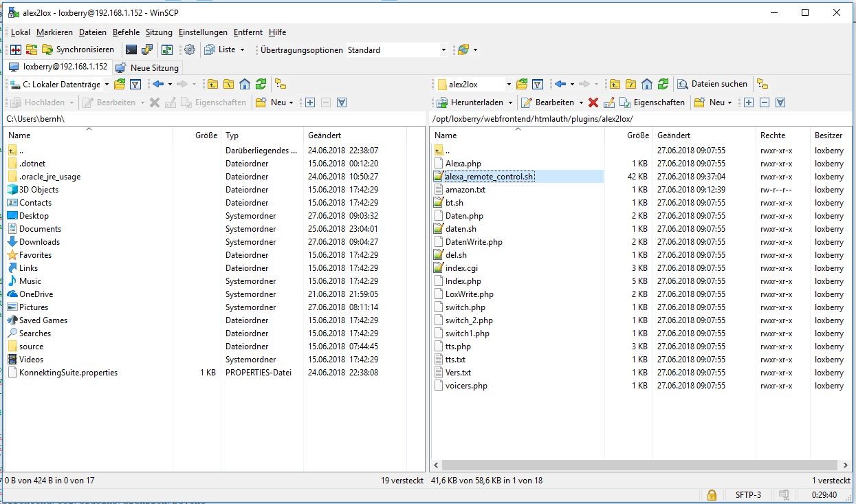Click the select files plus icon in remote panel
Viewport: 856px width, 504px height.
pyautogui.click(x=748, y=102)
